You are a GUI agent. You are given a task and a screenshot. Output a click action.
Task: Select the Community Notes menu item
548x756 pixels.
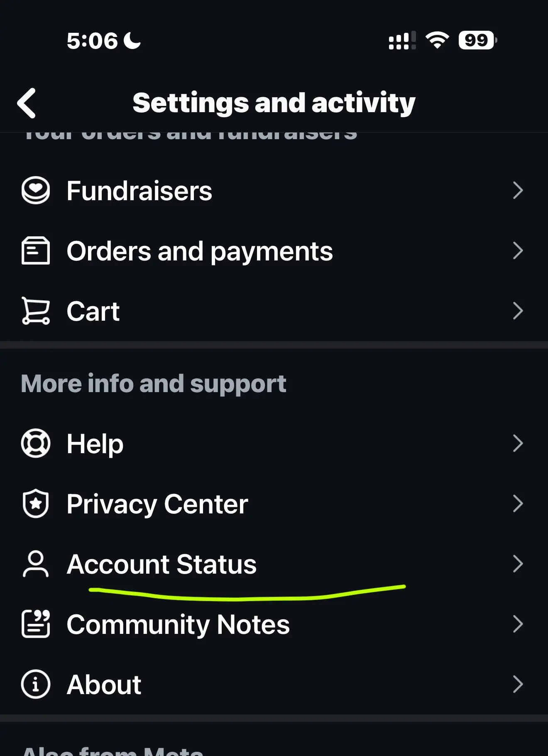pos(274,624)
